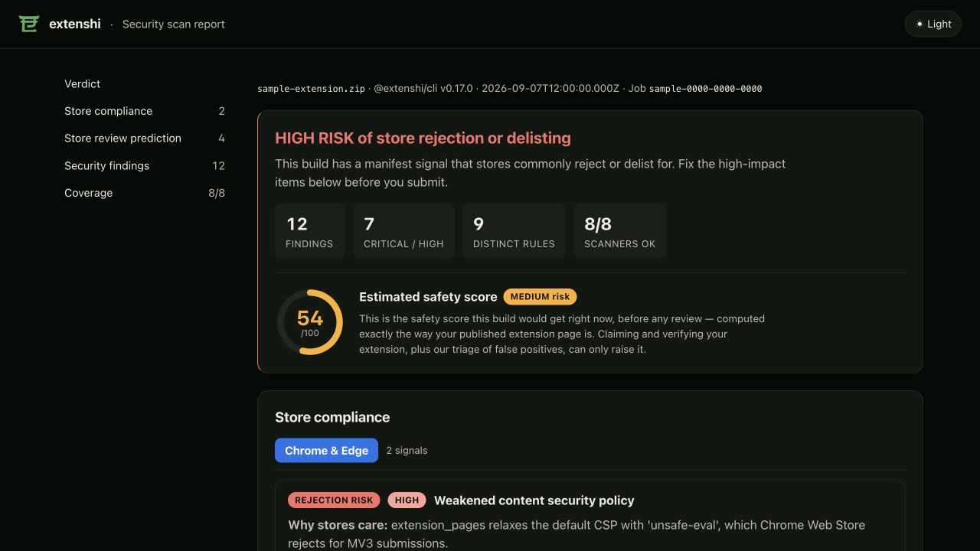The height and width of the screenshot is (551, 980).
Task: Open Store review prediction sidebar link
Action: click(x=145, y=139)
